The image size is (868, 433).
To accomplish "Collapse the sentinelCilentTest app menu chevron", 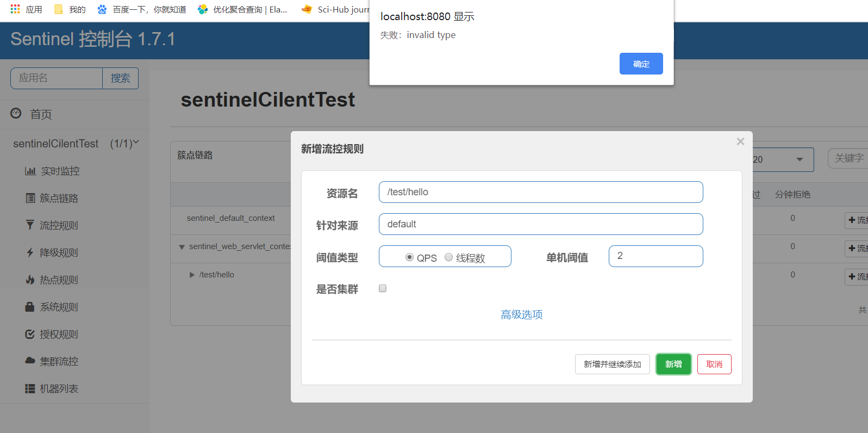I will [x=136, y=143].
